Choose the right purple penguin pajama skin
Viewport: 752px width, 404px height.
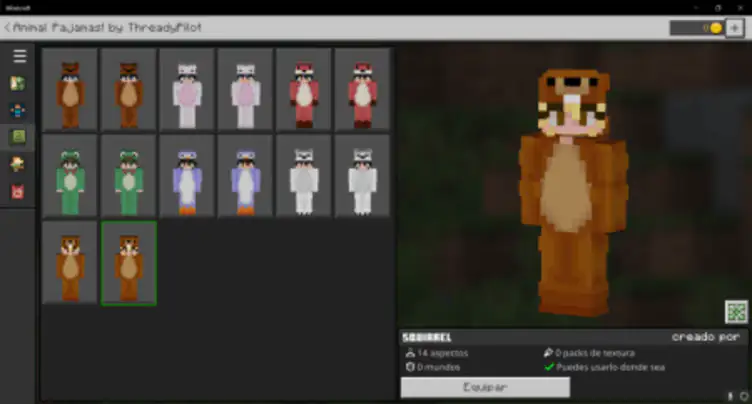246,176
